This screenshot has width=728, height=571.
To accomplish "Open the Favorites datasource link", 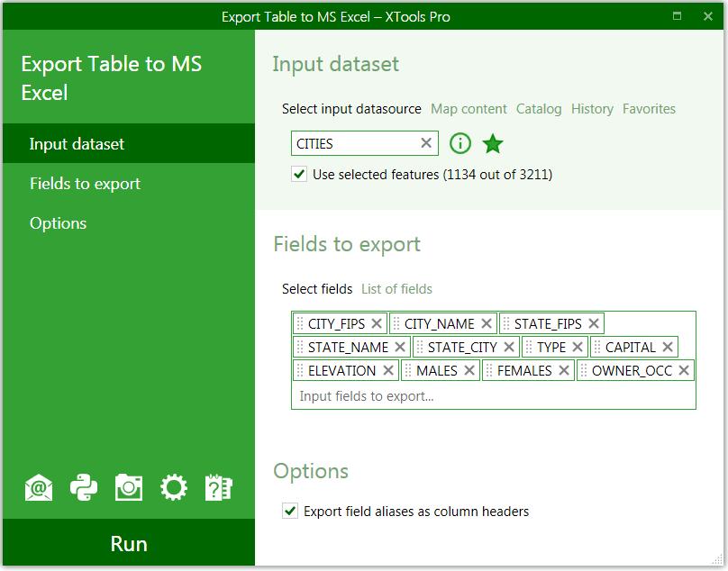I will pyautogui.click(x=649, y=109).
